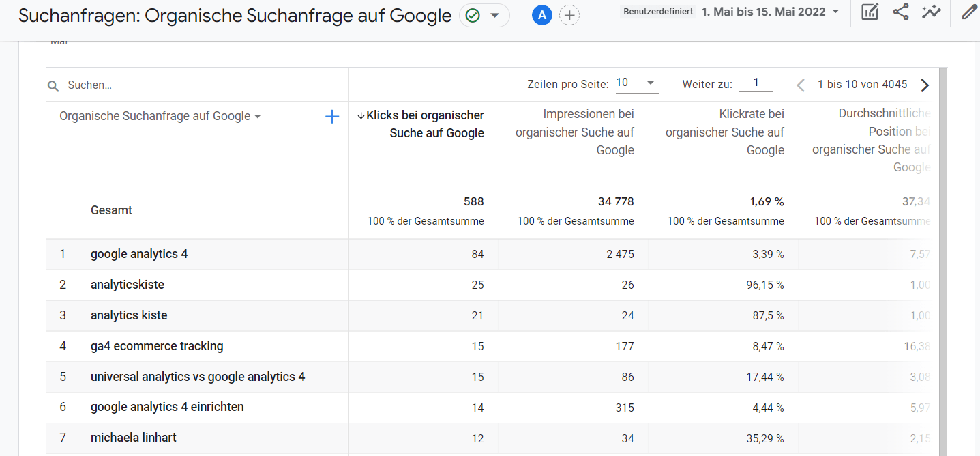Add a secondary dimension with plus icon
Viewport: 980px width, 456px height.
[x=332, y=116]
